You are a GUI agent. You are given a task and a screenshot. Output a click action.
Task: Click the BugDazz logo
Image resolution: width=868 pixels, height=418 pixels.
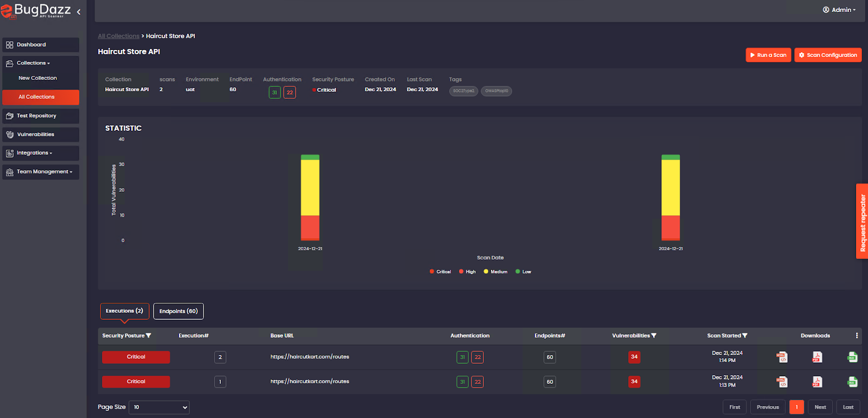[x=36, y=10]
